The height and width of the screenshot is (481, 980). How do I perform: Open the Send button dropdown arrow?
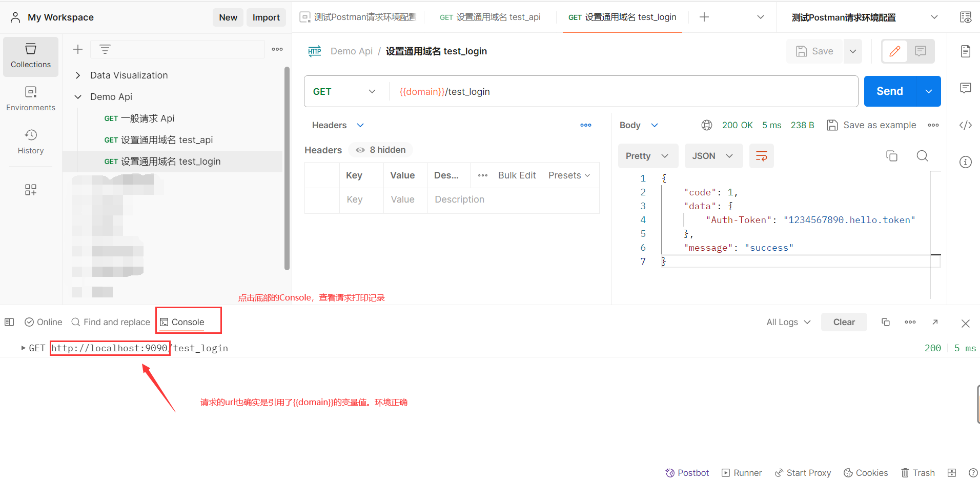(929, 91)
